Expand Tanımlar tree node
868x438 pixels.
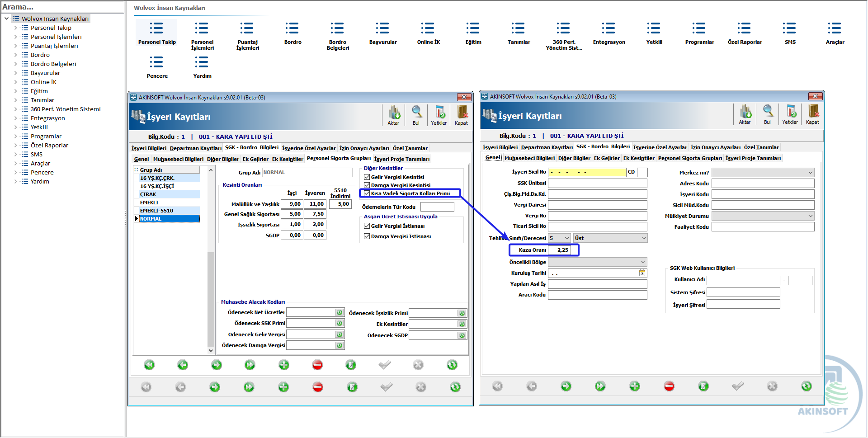click(16, 100)
